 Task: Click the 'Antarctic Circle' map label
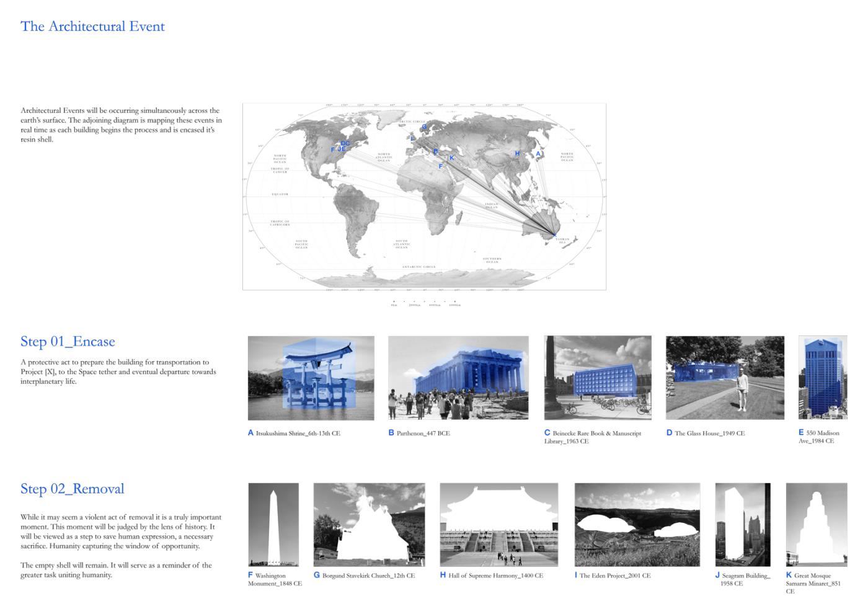pos(419,267)
